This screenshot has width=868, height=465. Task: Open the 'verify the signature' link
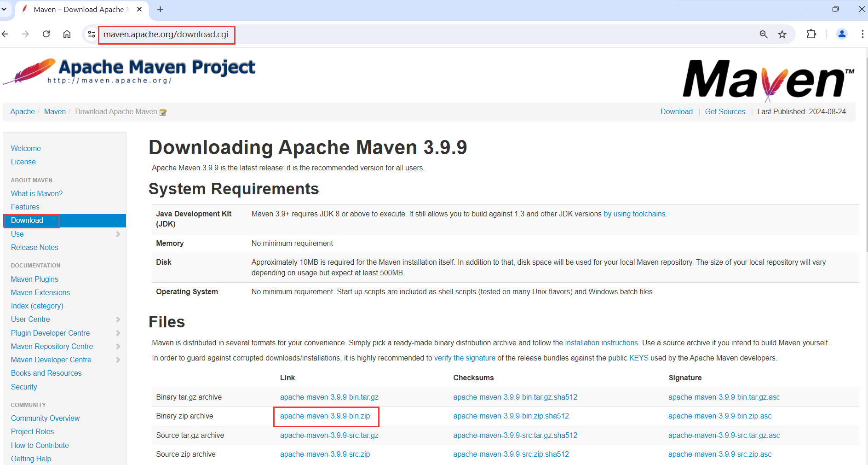coord(465,358)
